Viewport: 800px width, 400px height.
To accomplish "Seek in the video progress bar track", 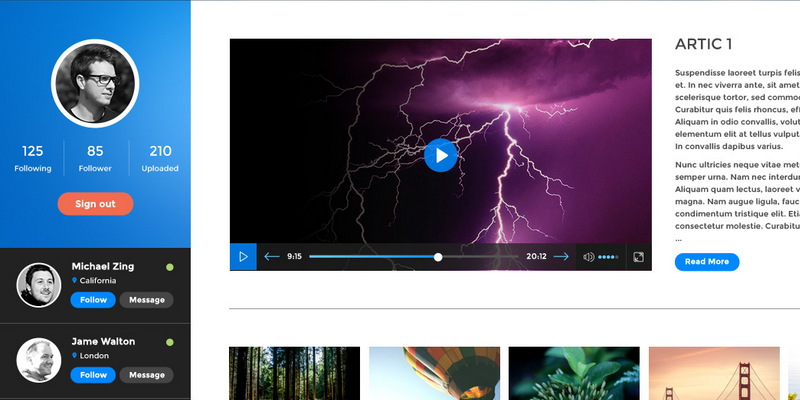I will pos(414,257).
